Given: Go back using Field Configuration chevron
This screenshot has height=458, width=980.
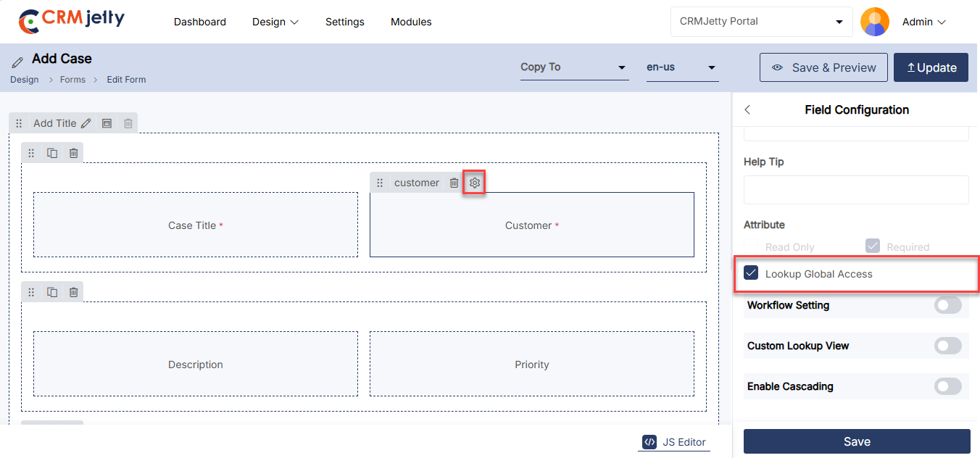Looking at the screenshot, I should 748,110.
